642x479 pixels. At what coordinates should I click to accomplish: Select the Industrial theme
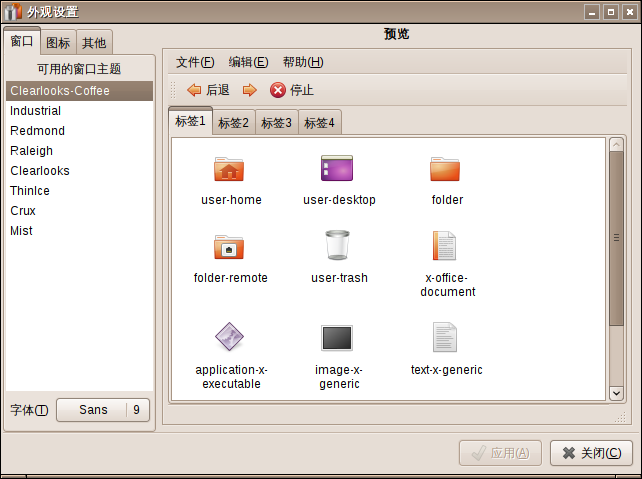79,111
